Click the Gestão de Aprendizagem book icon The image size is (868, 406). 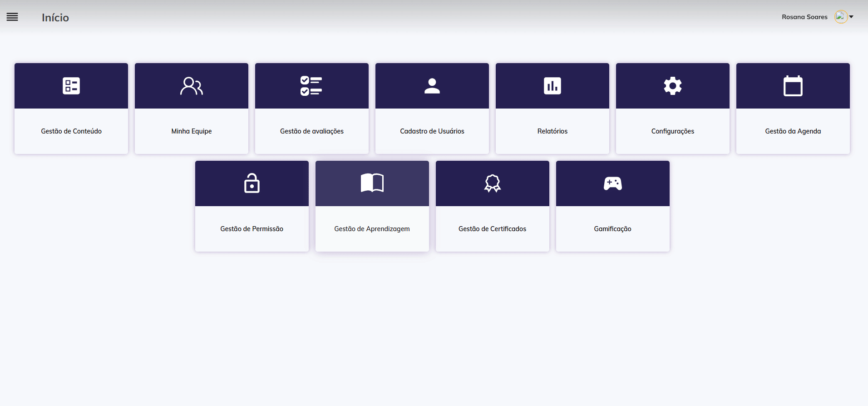(x=372, y=183)
